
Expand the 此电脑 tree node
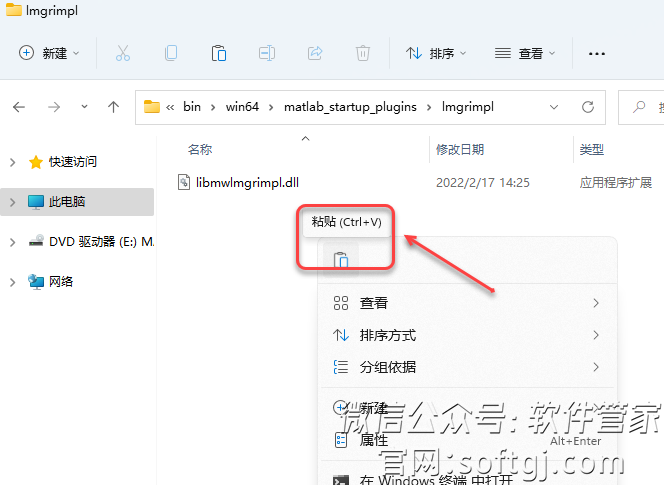coord(13,202)
